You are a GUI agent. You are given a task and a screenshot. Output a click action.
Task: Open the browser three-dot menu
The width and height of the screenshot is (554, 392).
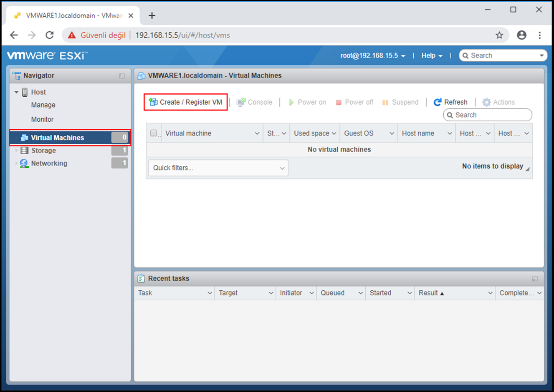(540, 35)
